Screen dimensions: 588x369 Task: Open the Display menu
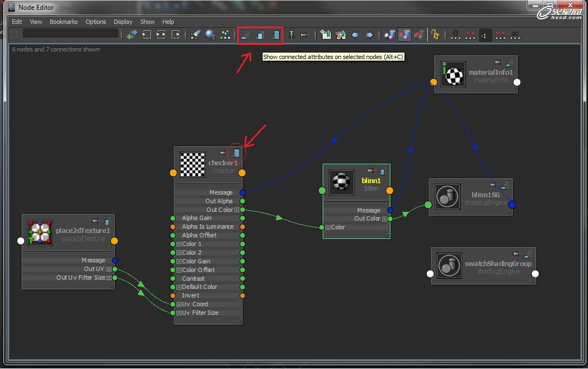point(123,22)
